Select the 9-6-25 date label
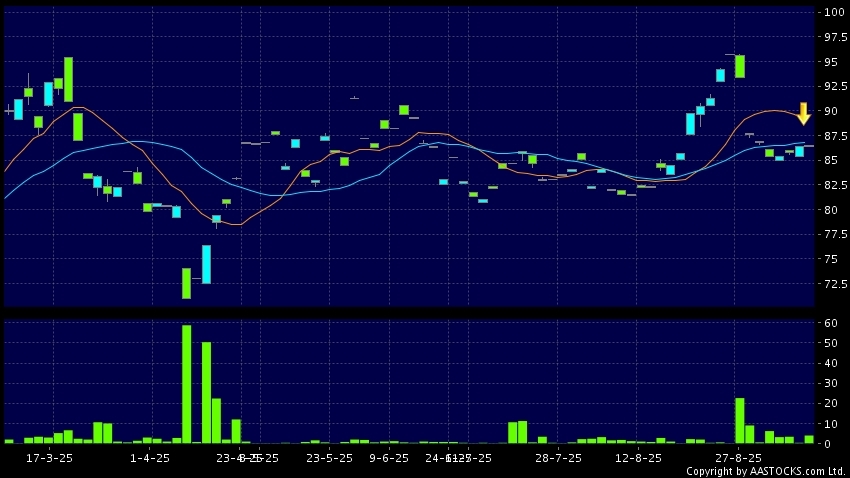This screenshot has height=478, width=850. pyautogui.click(x=389, y=458)
